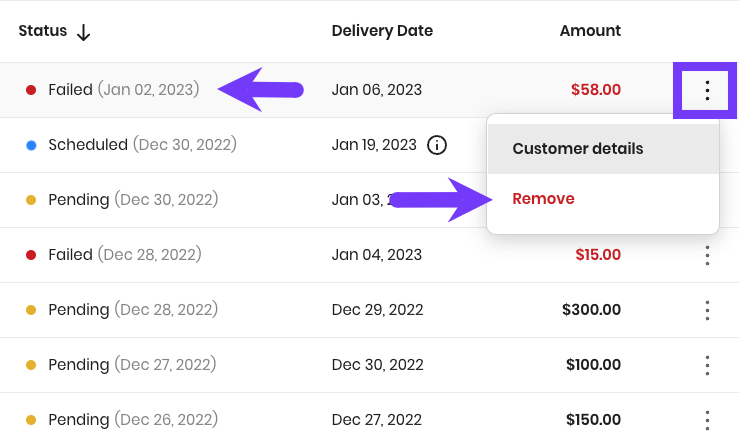The width and height of the screenshot is (739, 445).
Task: Click the red dot on the Failed Dec 28 row
Action: click(x=31, y=255)
